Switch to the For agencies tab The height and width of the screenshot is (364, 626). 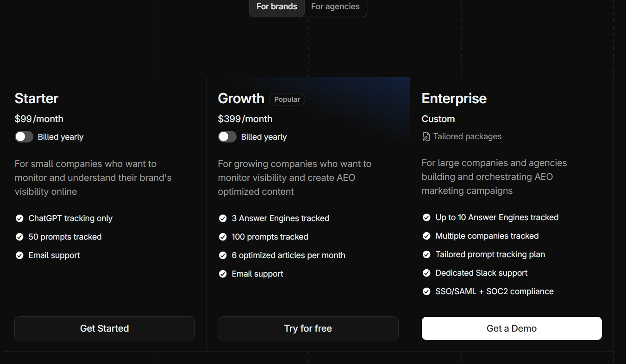click(x=335, y=7)
